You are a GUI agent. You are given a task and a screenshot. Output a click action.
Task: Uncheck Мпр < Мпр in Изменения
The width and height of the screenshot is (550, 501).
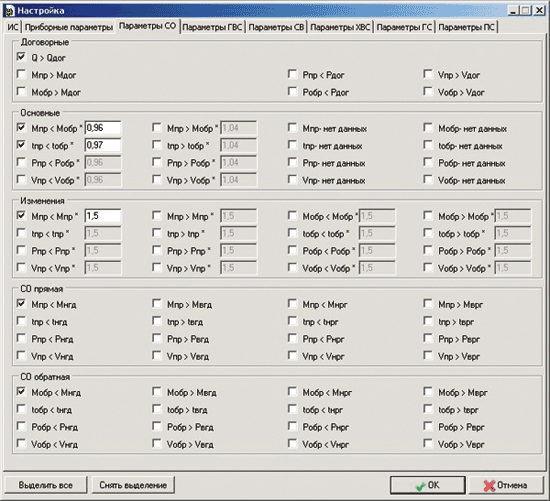(x=21, y=215)
